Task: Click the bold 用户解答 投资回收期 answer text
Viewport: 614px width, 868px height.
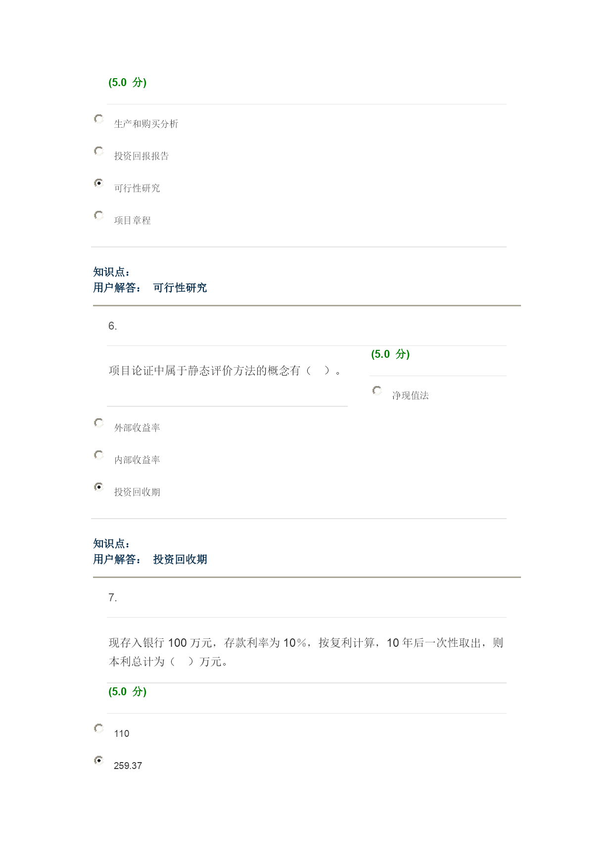Action: coord(150,559)
